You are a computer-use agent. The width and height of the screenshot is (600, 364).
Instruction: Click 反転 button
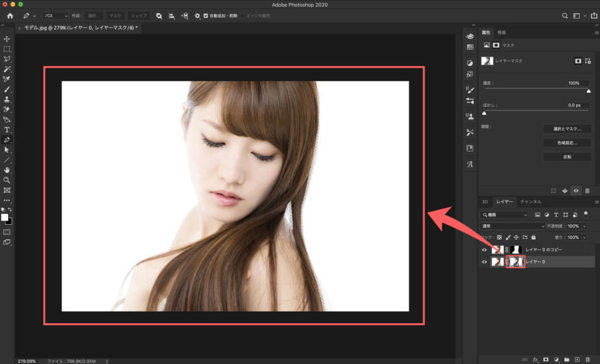(x=567, y=156)
